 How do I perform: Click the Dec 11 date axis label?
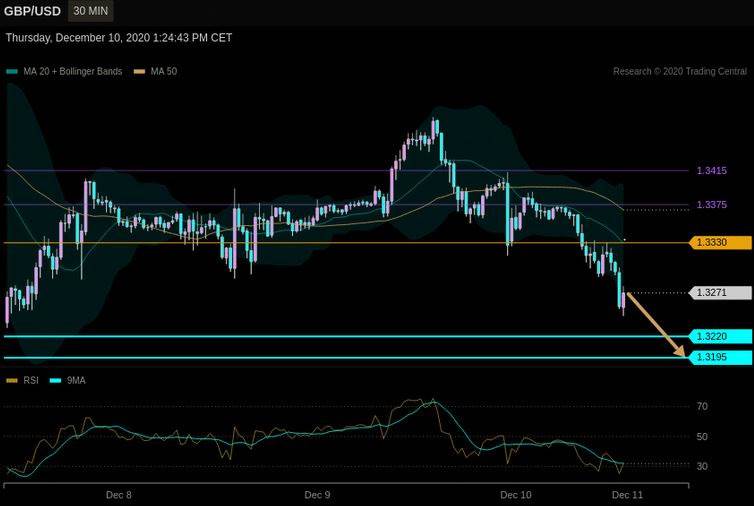coord(627,495)
